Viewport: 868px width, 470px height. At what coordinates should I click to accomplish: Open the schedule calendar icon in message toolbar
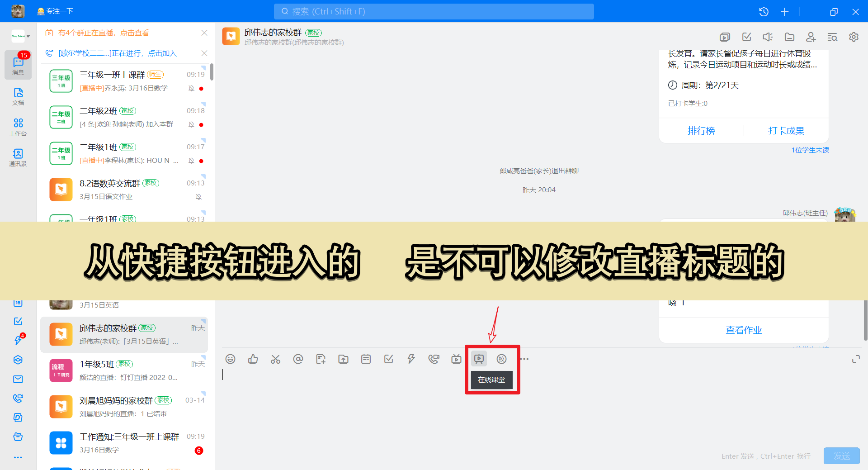pos(366,359)
